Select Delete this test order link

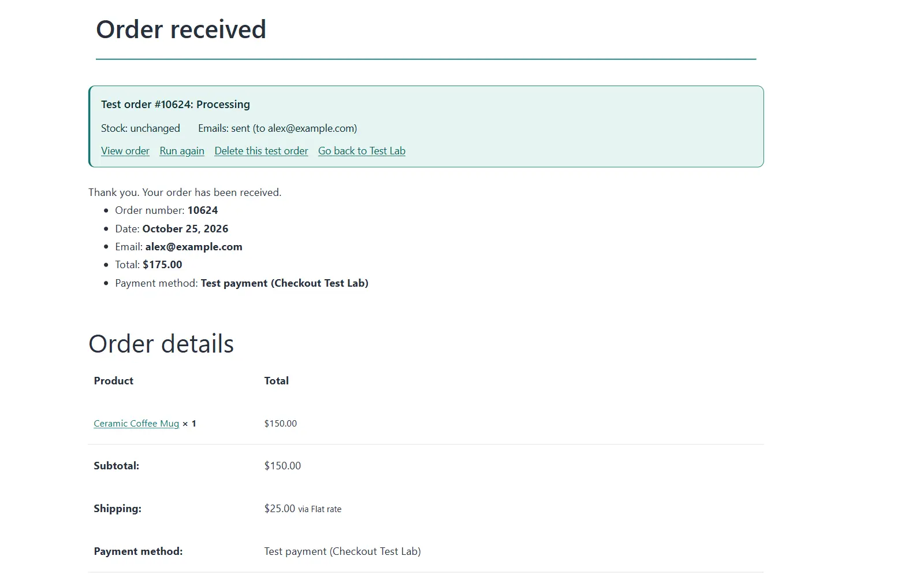(x=261, y=151)
